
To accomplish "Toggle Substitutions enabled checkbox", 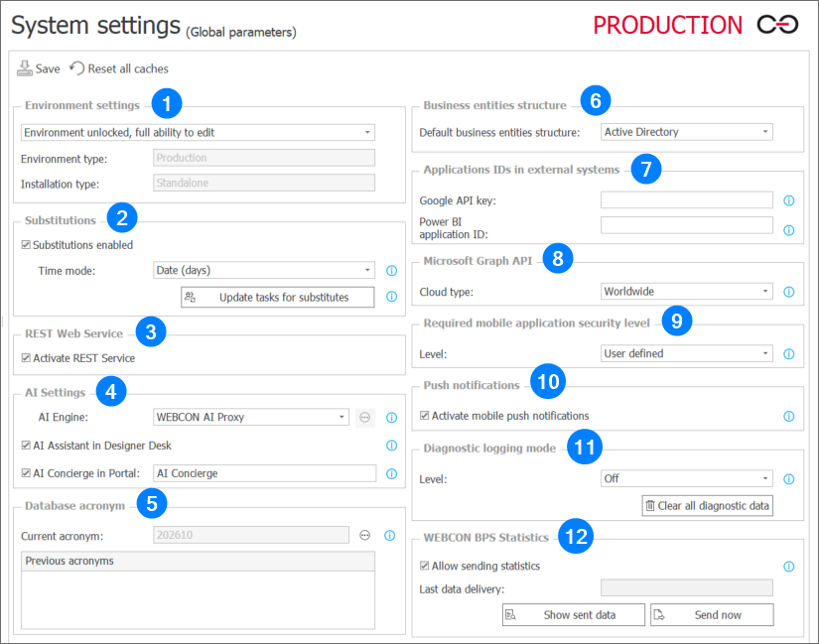I will (26, 244).
